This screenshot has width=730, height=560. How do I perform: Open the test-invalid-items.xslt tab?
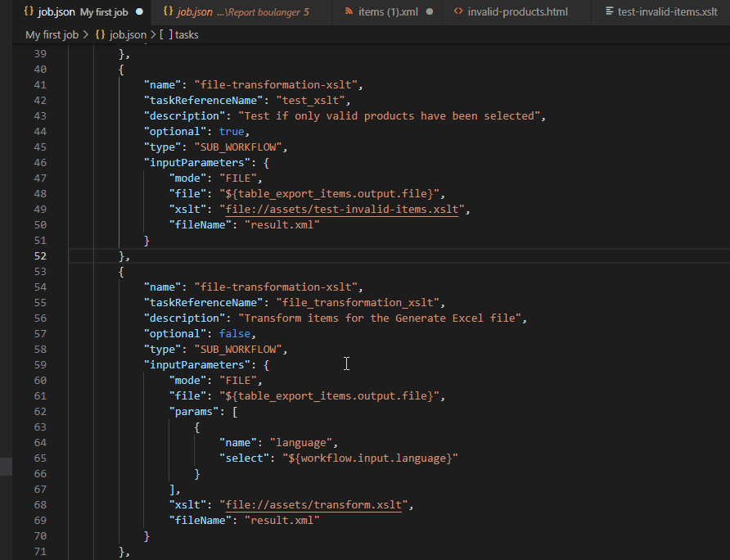pos(667,12)
